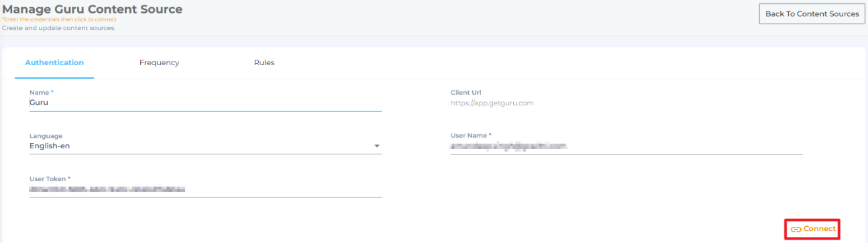868x243 pixels.
Task: Expand the Language dropdown arrow
Action: click(x=376, y=146)
